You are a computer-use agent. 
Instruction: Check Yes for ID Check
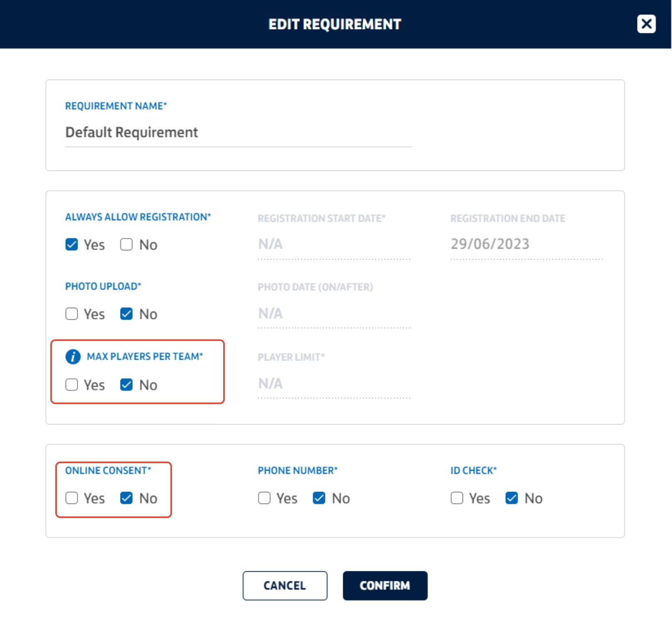tap(457, 498)
